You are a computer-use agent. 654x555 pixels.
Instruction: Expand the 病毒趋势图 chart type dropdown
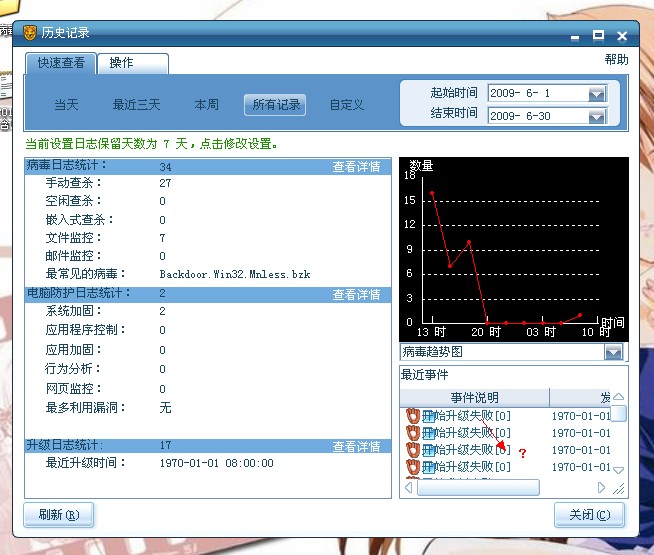point(613,352)
